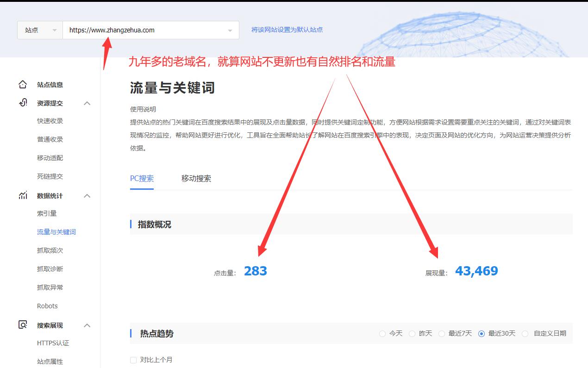Select the 今天 radio button
The image size is (588, 368).
tap(382, 333)
